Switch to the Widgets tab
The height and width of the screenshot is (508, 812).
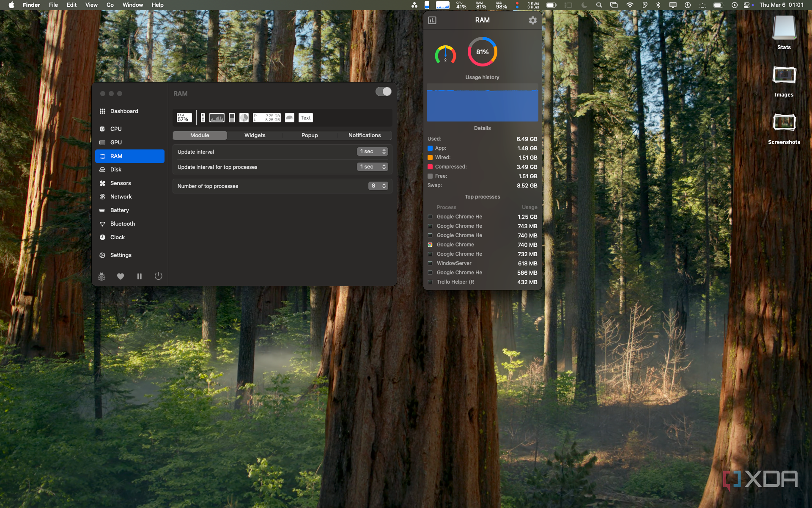coord(255,135)
